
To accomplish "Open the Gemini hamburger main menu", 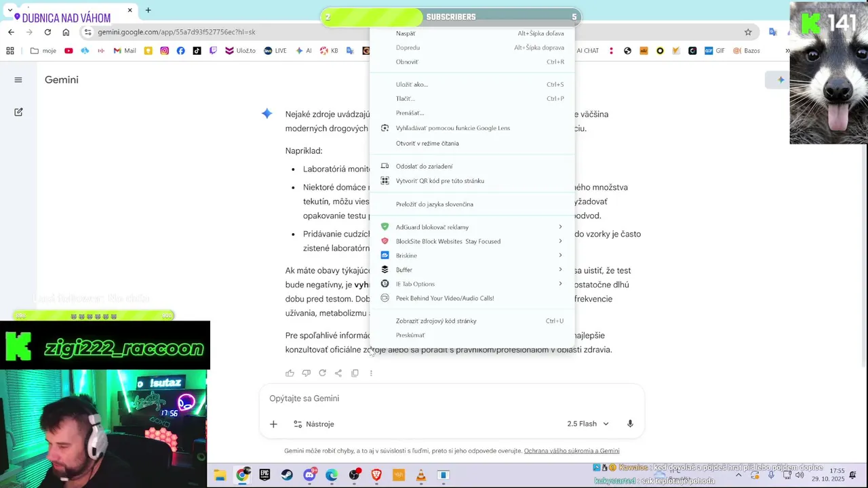I will [x=18, y=80].
